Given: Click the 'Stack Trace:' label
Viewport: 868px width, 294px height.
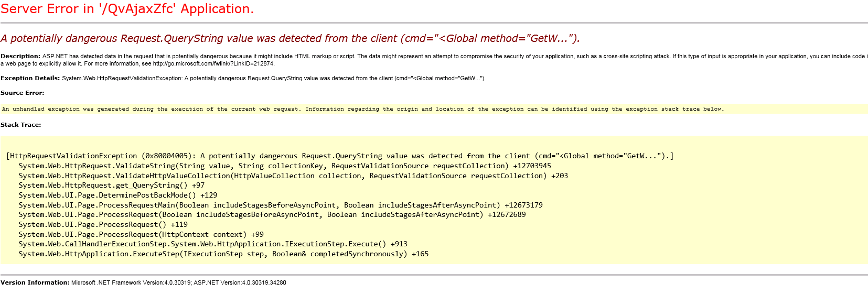Looking at the screenshot, I should pos(20,125).
